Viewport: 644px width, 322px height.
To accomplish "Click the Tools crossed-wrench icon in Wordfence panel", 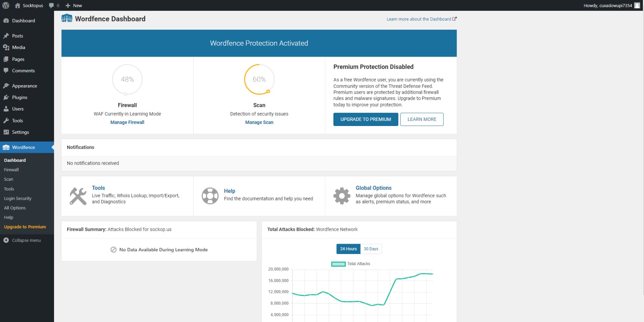I will 77,195.
